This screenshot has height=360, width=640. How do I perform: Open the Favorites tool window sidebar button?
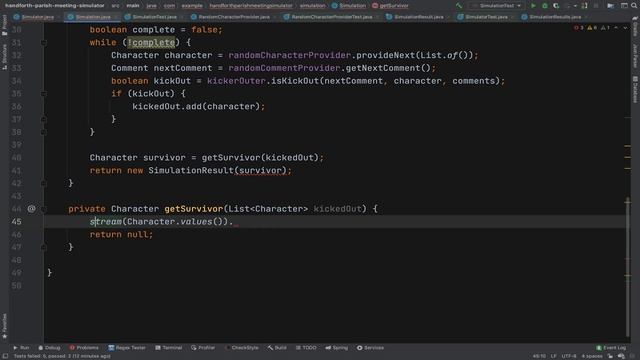pyautogui.click(x=4, y=326)
